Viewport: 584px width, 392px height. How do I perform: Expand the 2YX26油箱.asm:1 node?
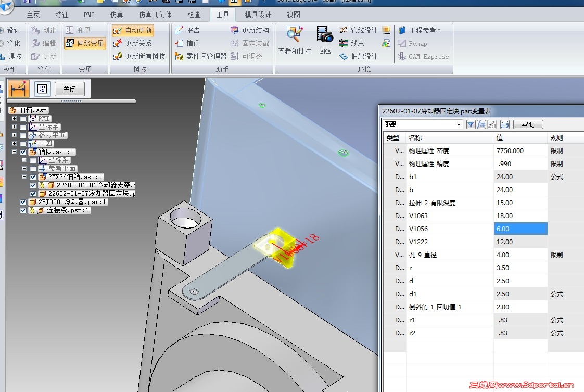24,177
